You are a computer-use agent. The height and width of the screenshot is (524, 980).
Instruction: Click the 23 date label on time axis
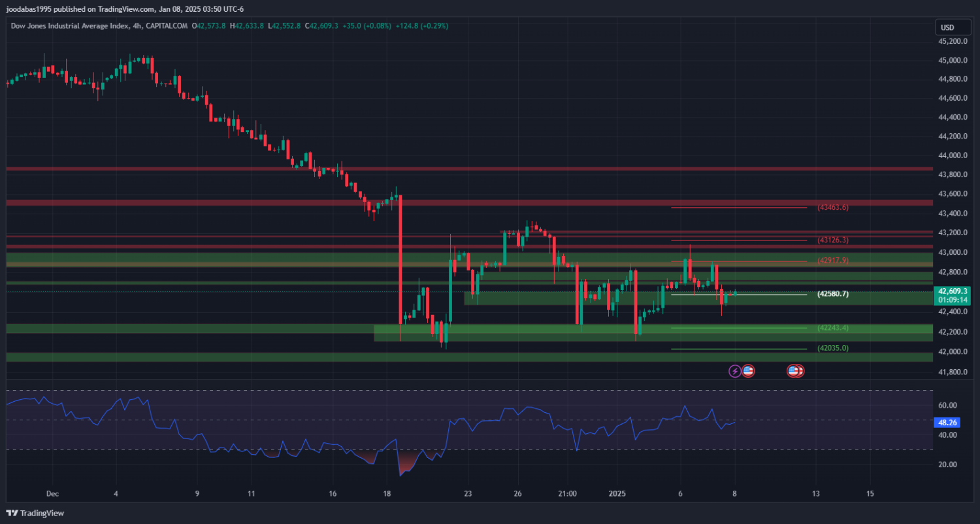(x=468, y=493)
